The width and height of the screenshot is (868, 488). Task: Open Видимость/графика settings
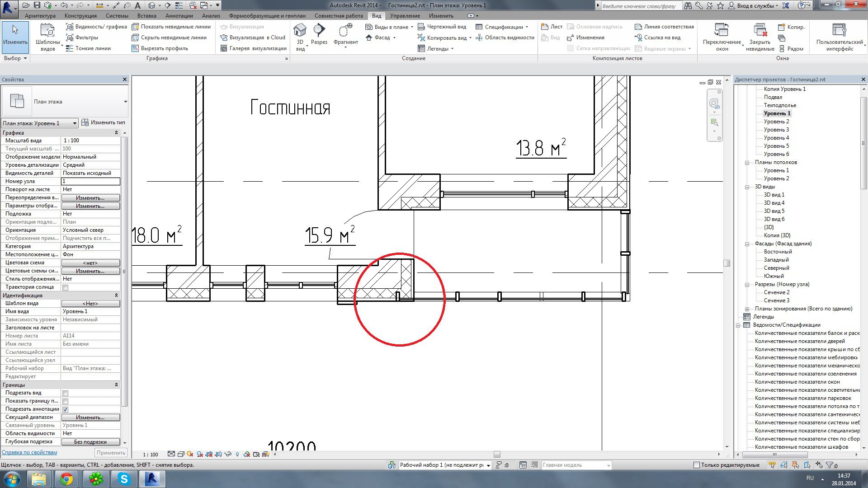[96, 27]
